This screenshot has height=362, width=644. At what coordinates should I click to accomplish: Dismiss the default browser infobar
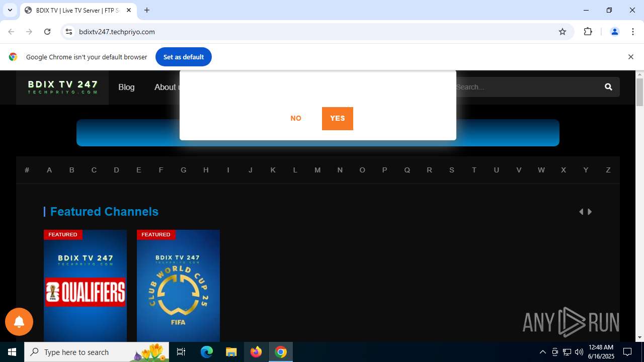click(x=630, y=57)
